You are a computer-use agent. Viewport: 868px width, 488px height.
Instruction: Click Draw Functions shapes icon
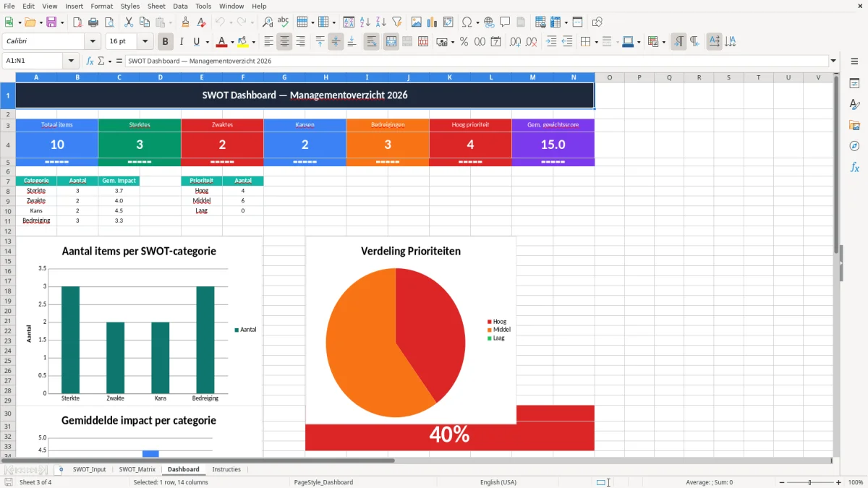point(597,22)
